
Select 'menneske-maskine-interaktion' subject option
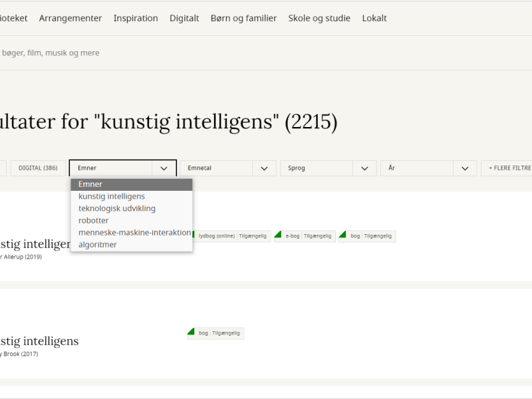click(134, 232)
